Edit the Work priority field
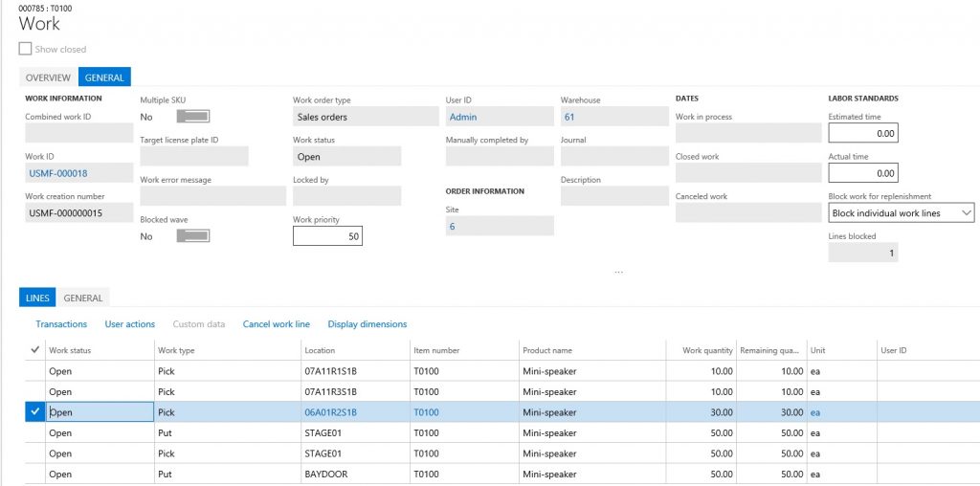The image size is (980, 486). 327,235
